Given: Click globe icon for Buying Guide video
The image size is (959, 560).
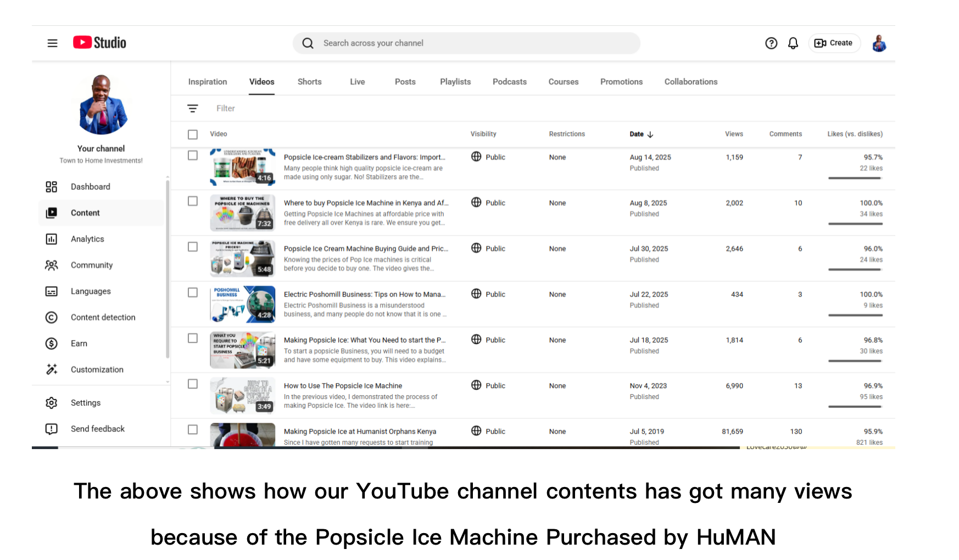Looking at the screenshot, I should [476, 248].
